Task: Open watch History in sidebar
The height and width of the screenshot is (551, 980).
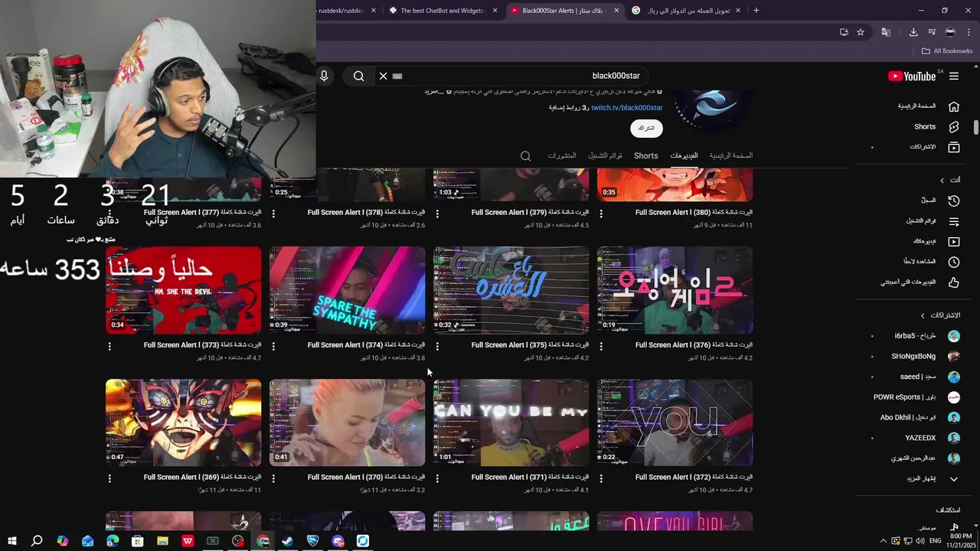Action: click(954, 201)
